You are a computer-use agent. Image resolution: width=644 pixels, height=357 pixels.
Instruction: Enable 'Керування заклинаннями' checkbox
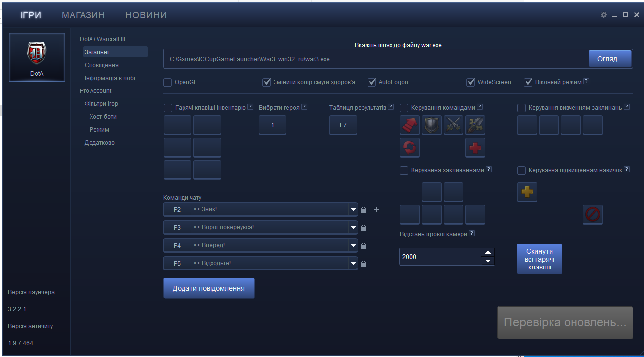404,171
